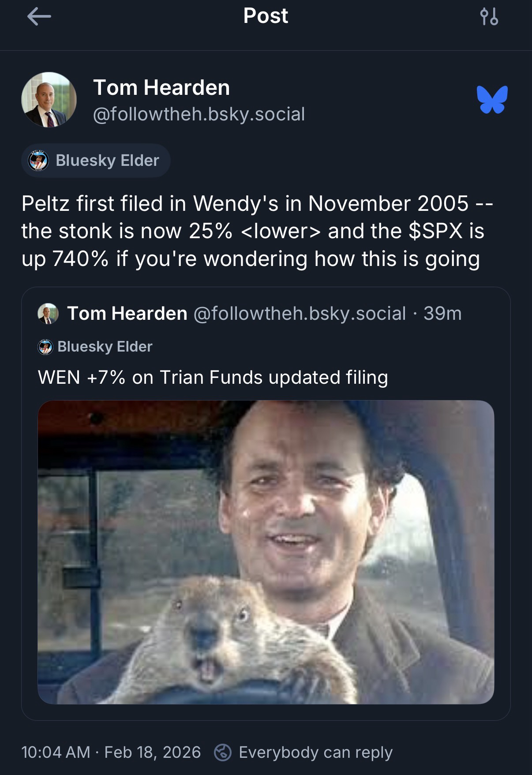Click globe icon beside reply setting
Screen dimensions: 532x775
point(223,752)
